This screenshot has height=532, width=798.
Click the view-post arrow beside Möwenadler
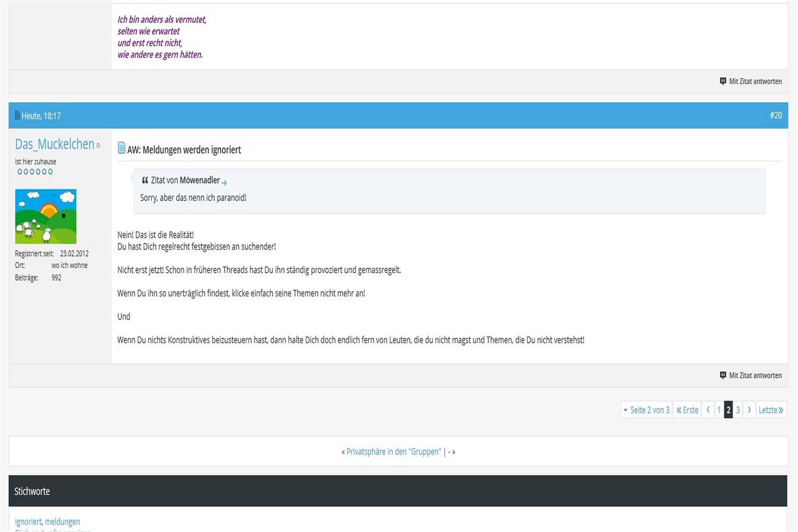pos(224,182)
